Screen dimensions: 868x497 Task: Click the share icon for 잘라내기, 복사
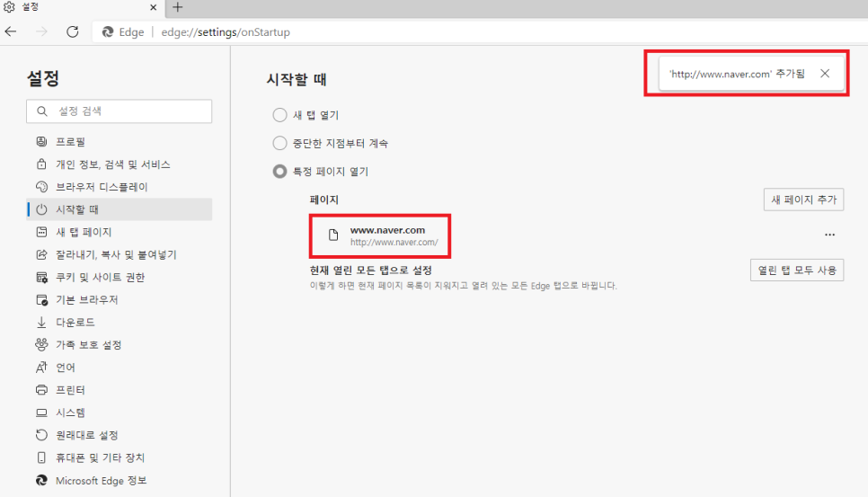click(x=41, y=254)
